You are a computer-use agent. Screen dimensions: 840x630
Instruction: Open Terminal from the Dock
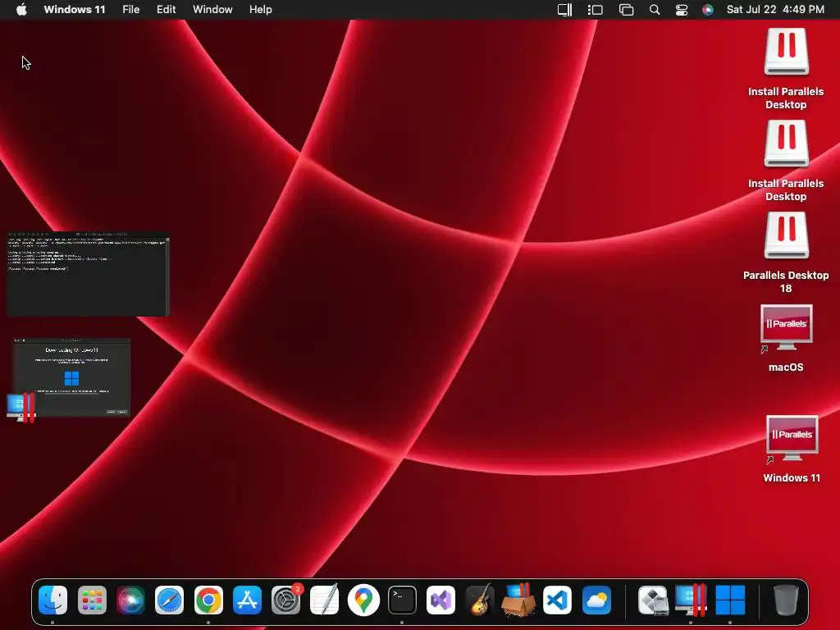point(402,600)
